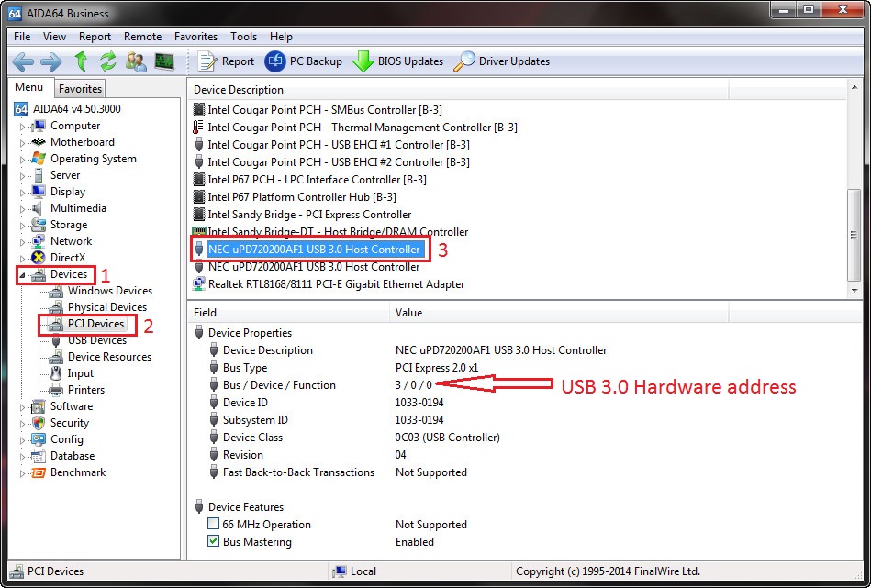
Task: Click the Config icon in the tree
Action: (39, 439)
